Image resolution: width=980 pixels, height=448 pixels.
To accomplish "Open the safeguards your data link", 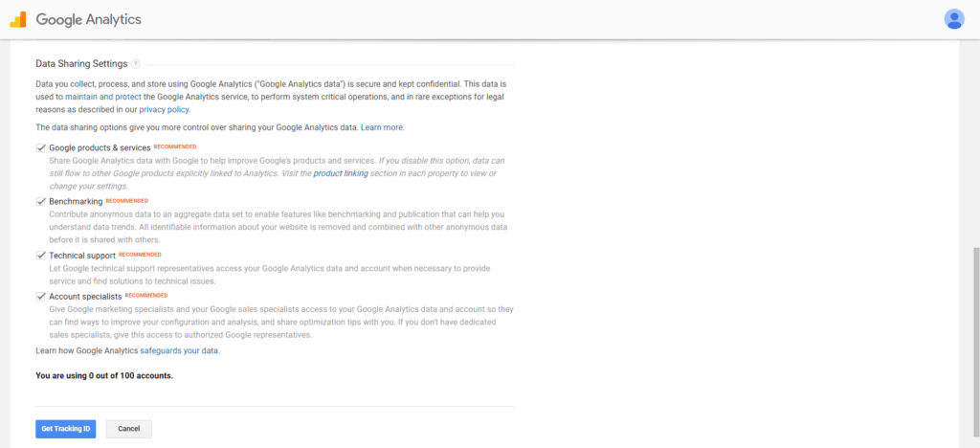I will [179, 350].
